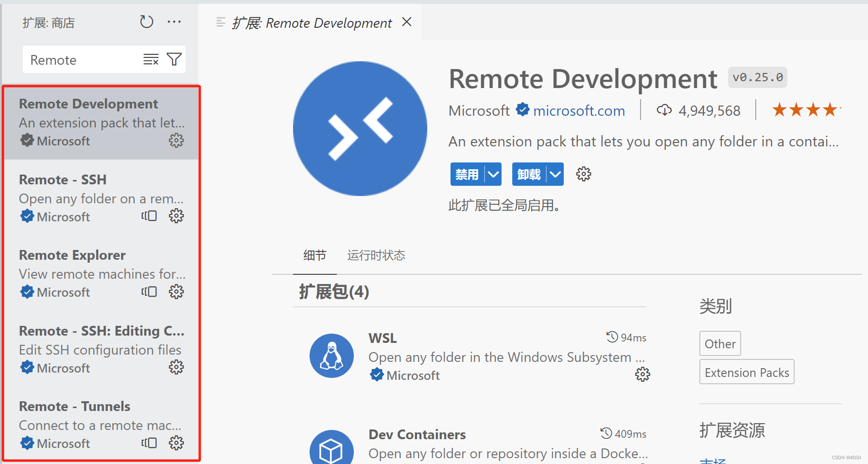This screenshot has height=464, width=868.
Task: Open settings gear for Remote - SSH extension
Action: click(x=176, y=215)
